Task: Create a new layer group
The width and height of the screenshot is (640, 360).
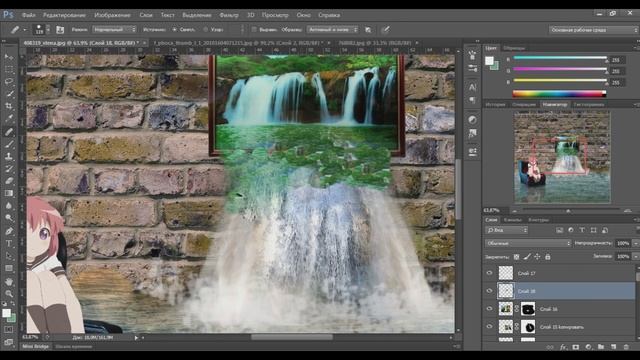Action: (x=601, y=347)
